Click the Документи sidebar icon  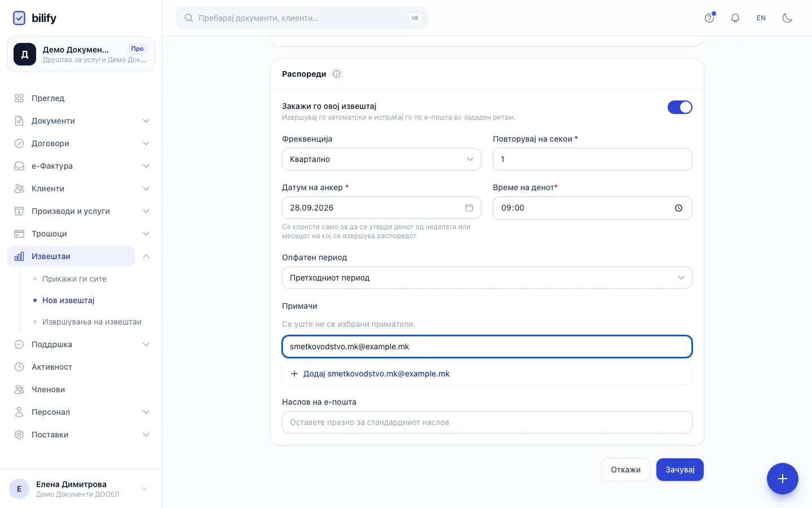coord(19,121)
